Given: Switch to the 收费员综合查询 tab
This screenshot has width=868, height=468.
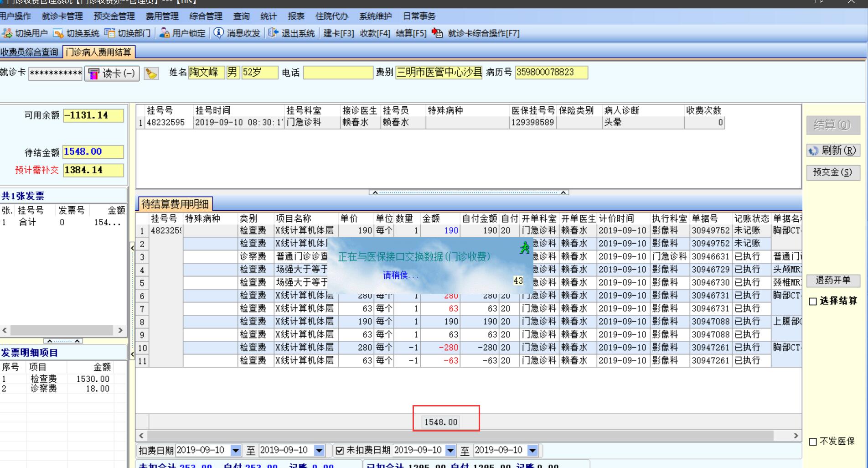Looking at the screenshot, I should [30, 52].
